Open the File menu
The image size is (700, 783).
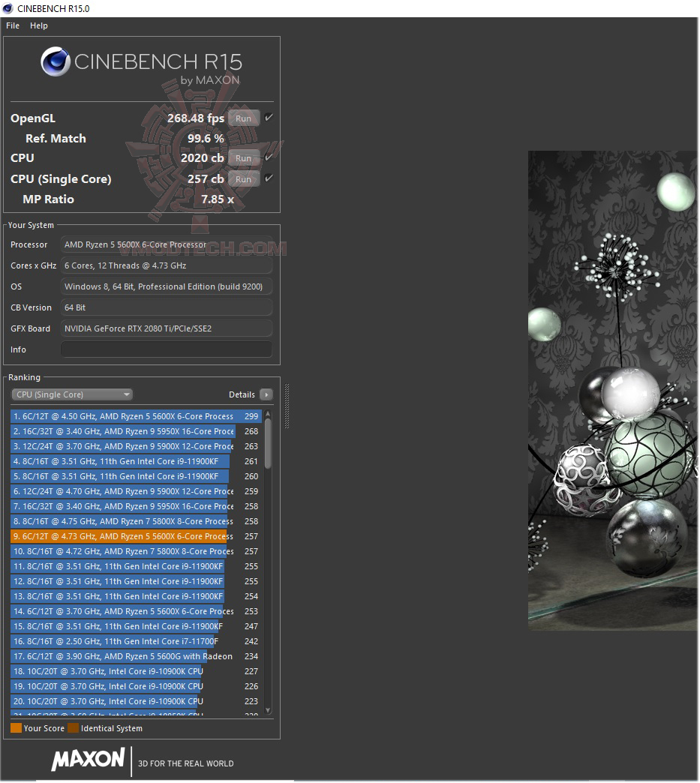click(12, 25)
